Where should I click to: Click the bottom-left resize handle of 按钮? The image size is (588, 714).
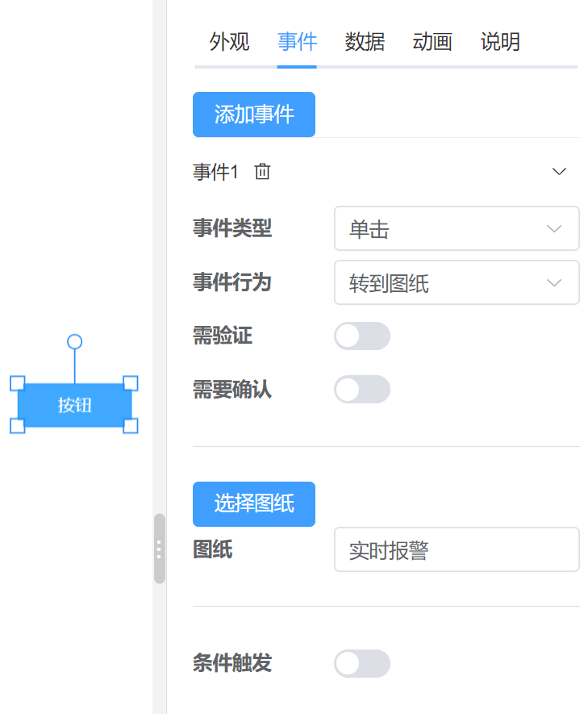[17, 426]
